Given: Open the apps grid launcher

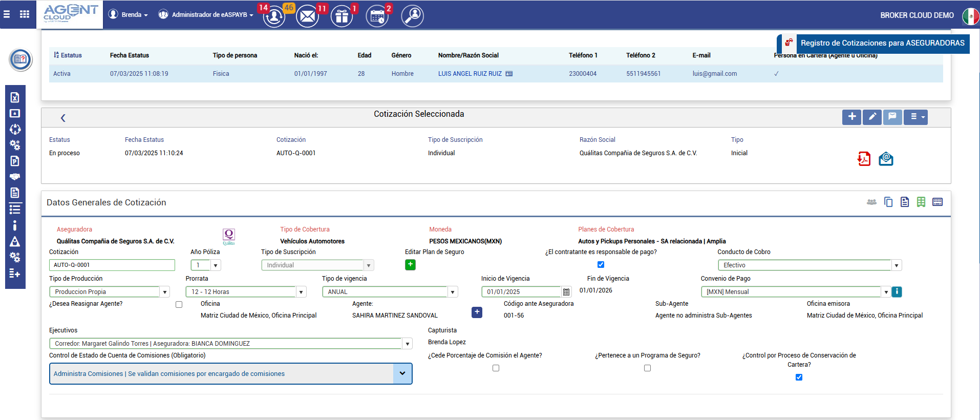Looking at the screenshot, I should click(x=25, y=14).
